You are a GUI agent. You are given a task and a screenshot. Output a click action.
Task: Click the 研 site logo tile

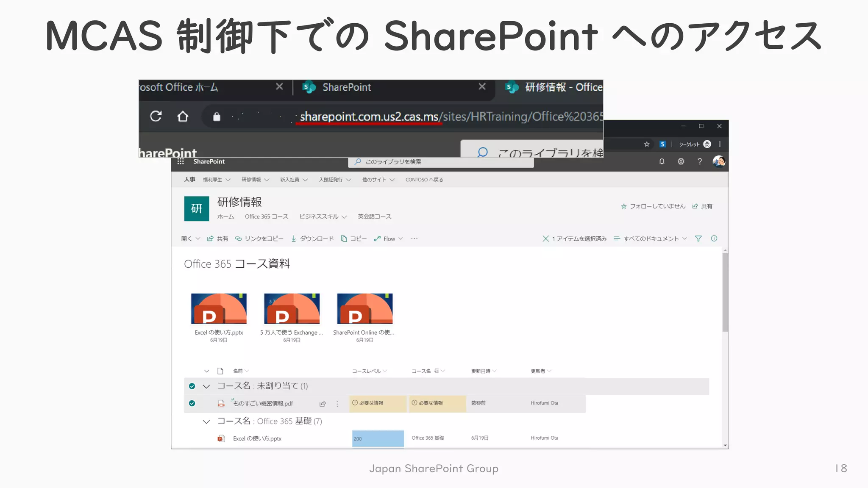tap(197, 208)
